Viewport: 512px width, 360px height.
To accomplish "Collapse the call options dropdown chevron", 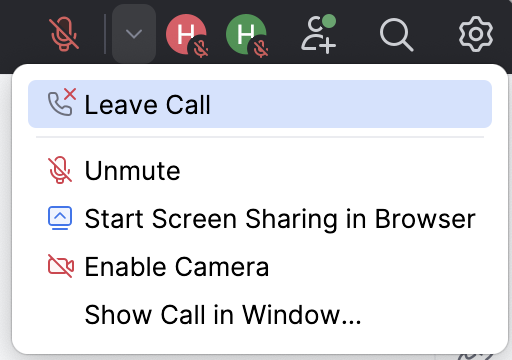I will point(134,34).
